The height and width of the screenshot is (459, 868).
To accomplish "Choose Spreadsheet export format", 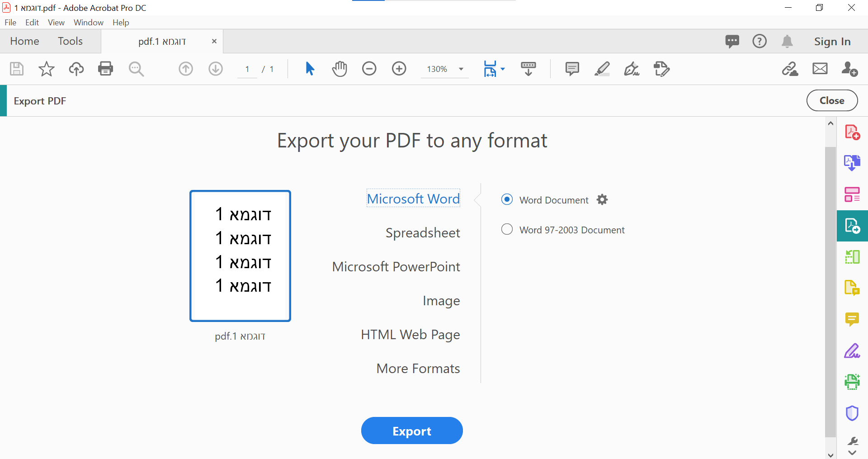I will (423, 232).
